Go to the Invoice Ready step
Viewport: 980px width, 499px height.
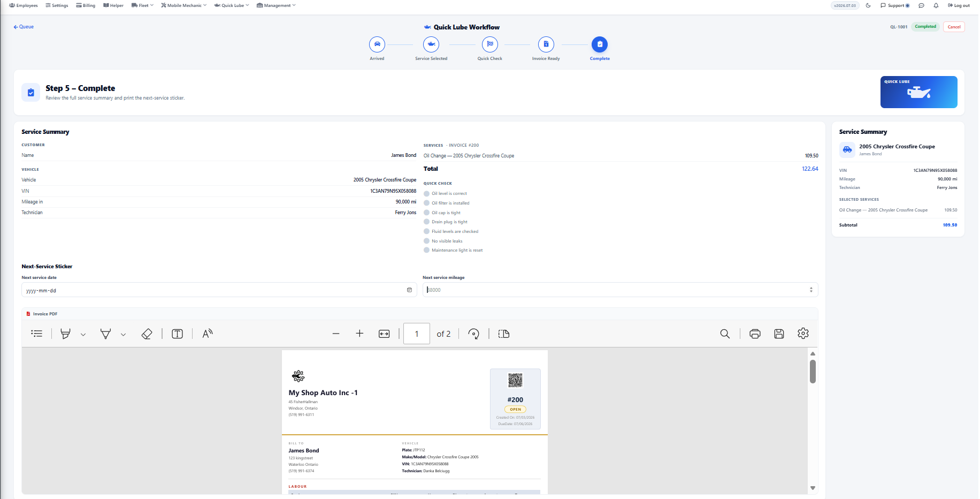(546, 44)
